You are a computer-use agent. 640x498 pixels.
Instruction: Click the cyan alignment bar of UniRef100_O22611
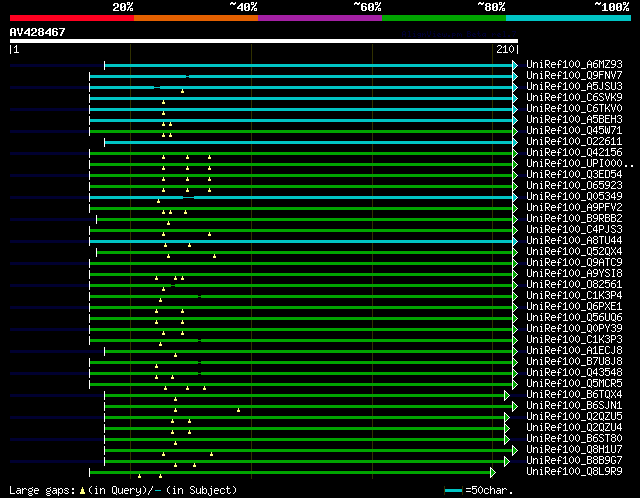tap(309, 142)
